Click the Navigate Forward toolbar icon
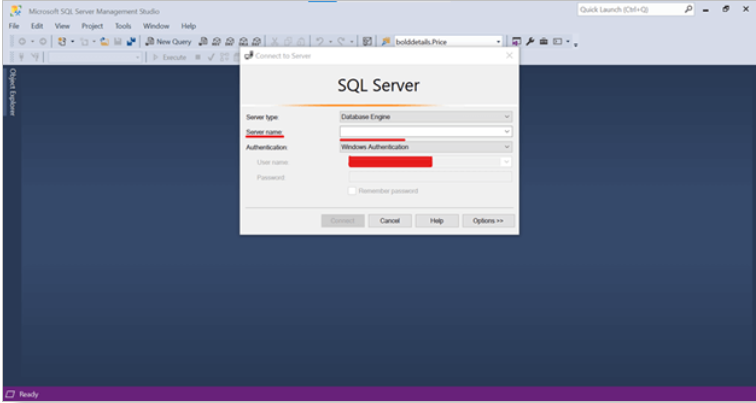The height and width of the screenshot is (403, 756). point(43,42)
